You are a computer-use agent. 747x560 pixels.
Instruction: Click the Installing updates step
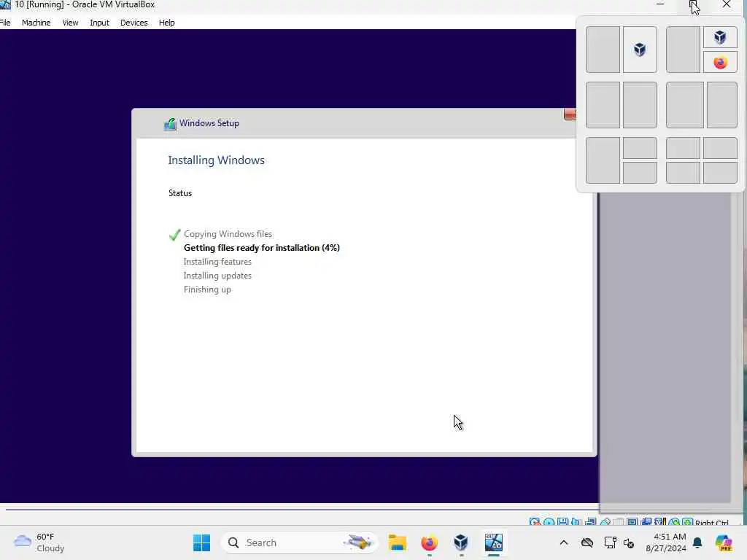(217, 275)
